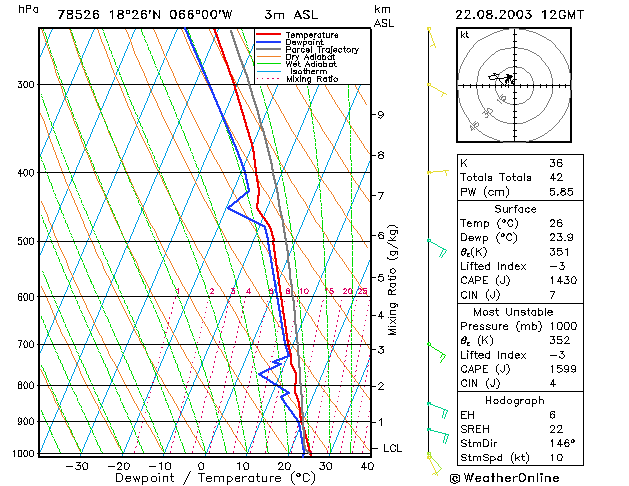
Task: Click the 'SREH' value 22
Action: pyautogui.click(x=556, y=429)
